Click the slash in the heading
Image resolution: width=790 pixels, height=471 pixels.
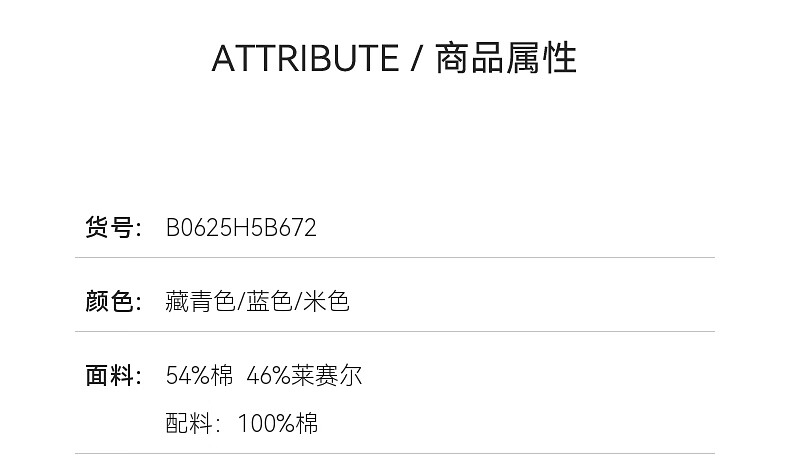click(417, 59)
